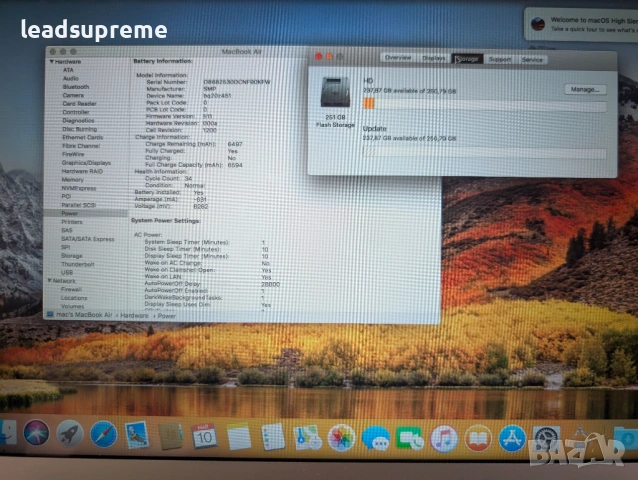Select SATA/SATA Express in sidebar
This screenshot has width=638, height=480.
[x=87, y=239]
